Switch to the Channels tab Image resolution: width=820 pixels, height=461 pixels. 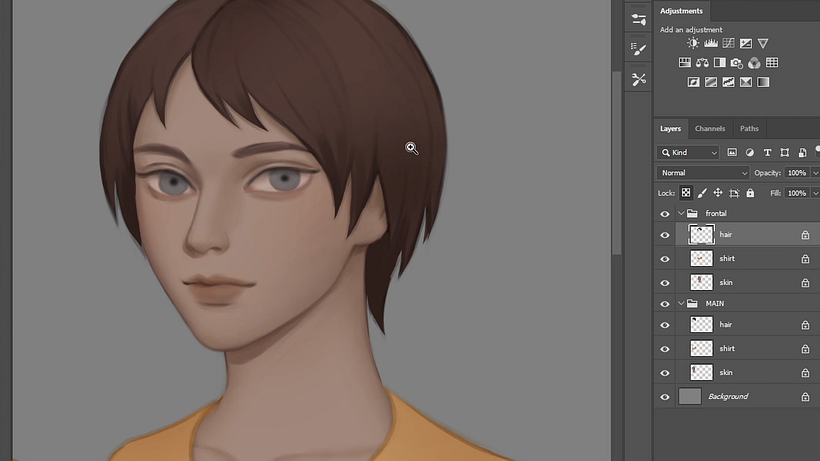pos(710,129)
